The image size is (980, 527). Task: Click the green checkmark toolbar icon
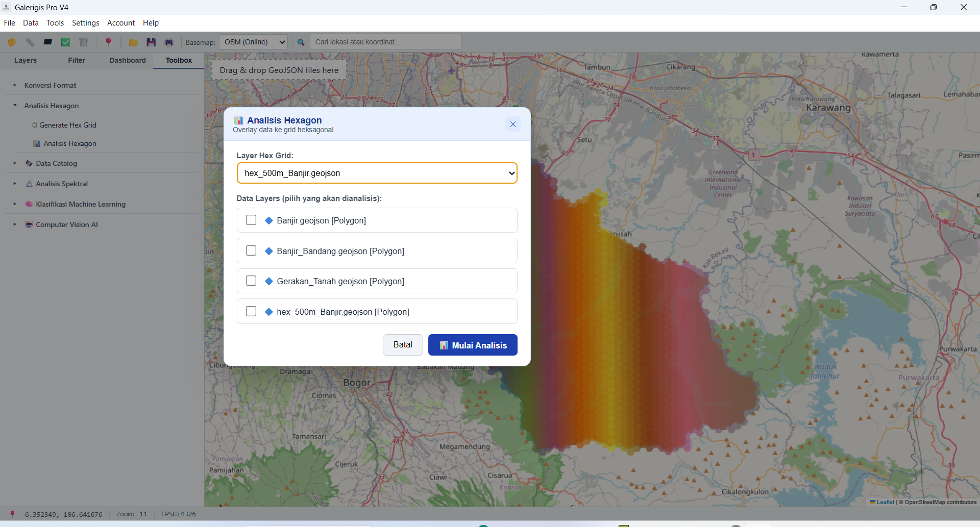coord(66,42)
